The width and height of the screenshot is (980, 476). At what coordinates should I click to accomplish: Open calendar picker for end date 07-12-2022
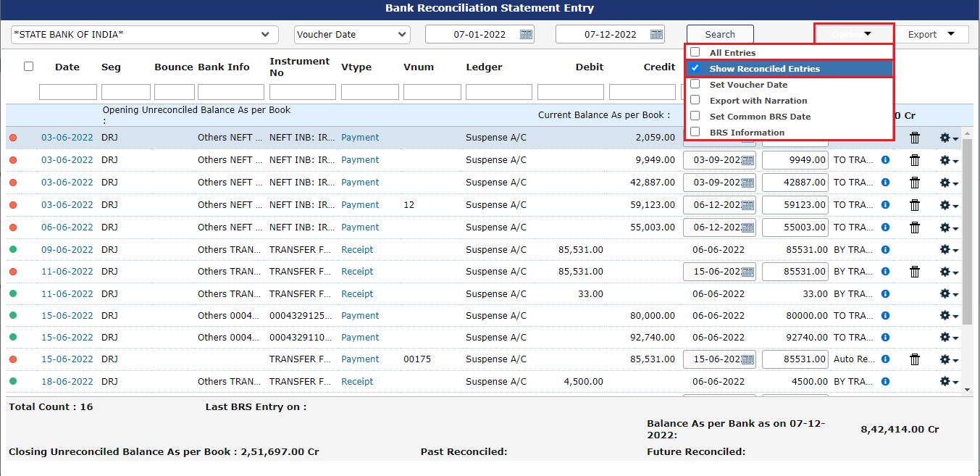[657, 34]
